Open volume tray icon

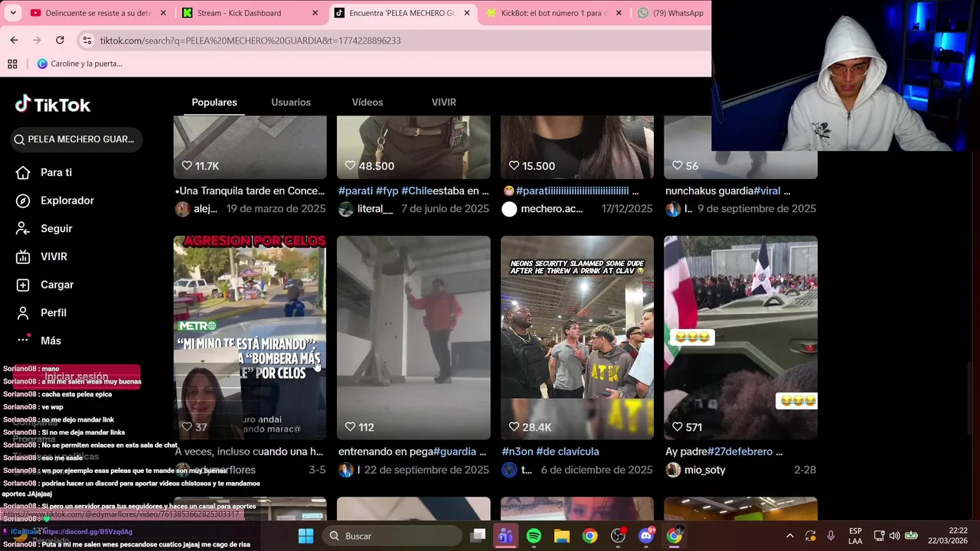pyautogui.click(x=894, y=536)
